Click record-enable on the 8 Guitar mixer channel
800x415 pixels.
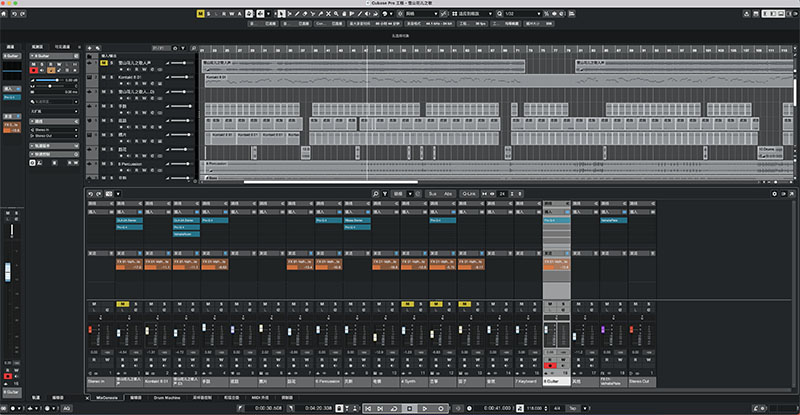550,365
